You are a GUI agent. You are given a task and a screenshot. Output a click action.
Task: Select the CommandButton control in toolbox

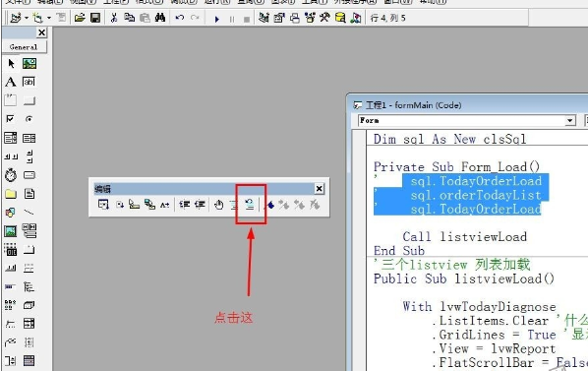[x=29, y=100]
